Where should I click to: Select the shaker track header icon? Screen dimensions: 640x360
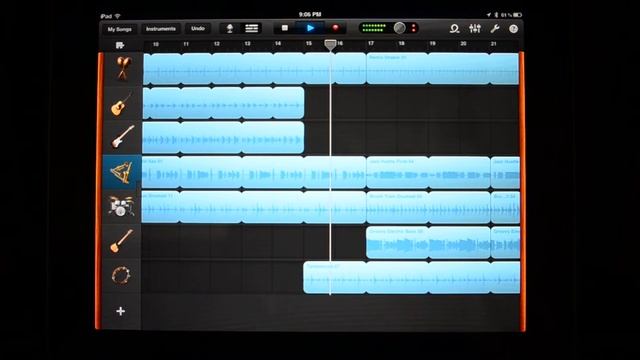point(122,68)
